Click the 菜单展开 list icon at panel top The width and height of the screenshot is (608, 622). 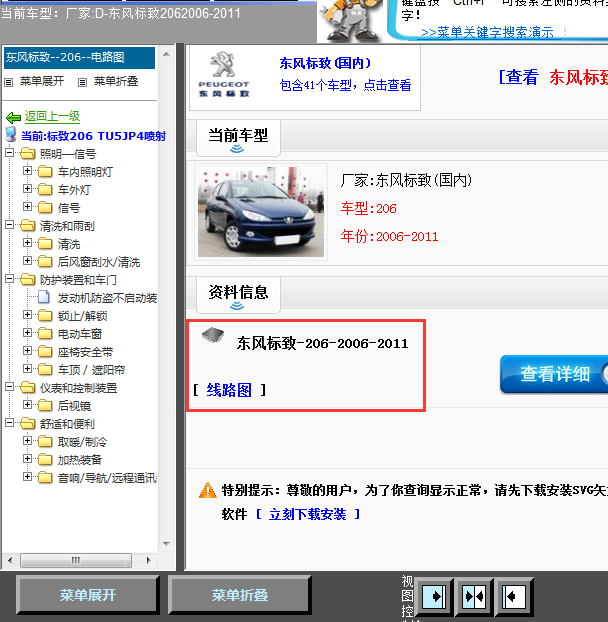(9, 82)
